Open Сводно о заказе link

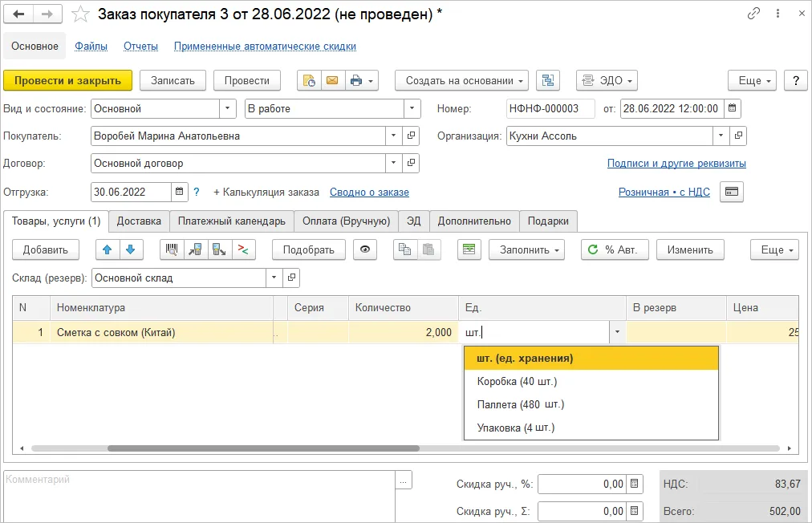(369, 192)
